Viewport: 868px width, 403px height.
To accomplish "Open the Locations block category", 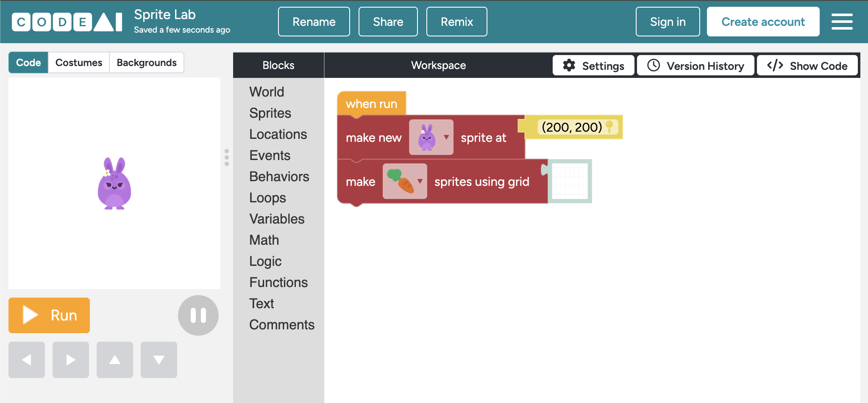I will coord(278,134).
